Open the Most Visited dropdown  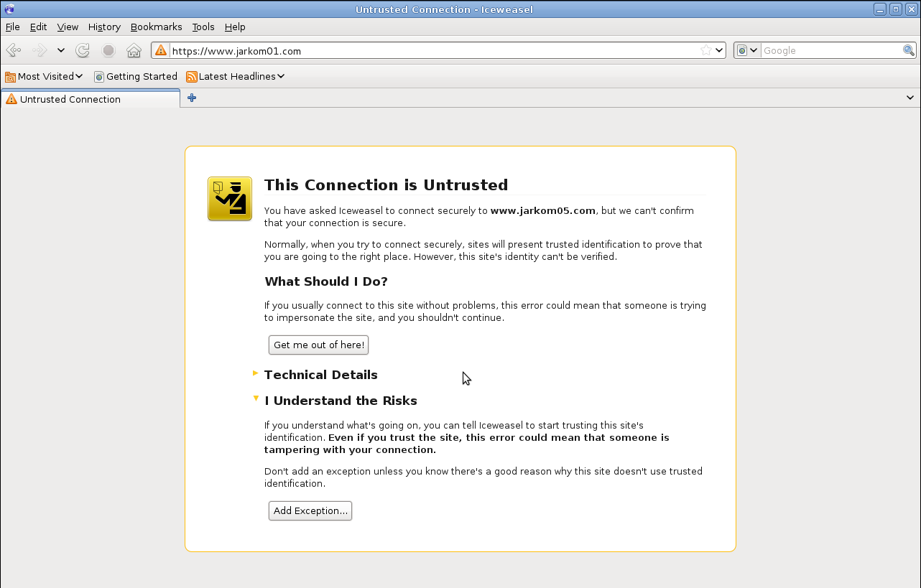click(x=79, y=76)
